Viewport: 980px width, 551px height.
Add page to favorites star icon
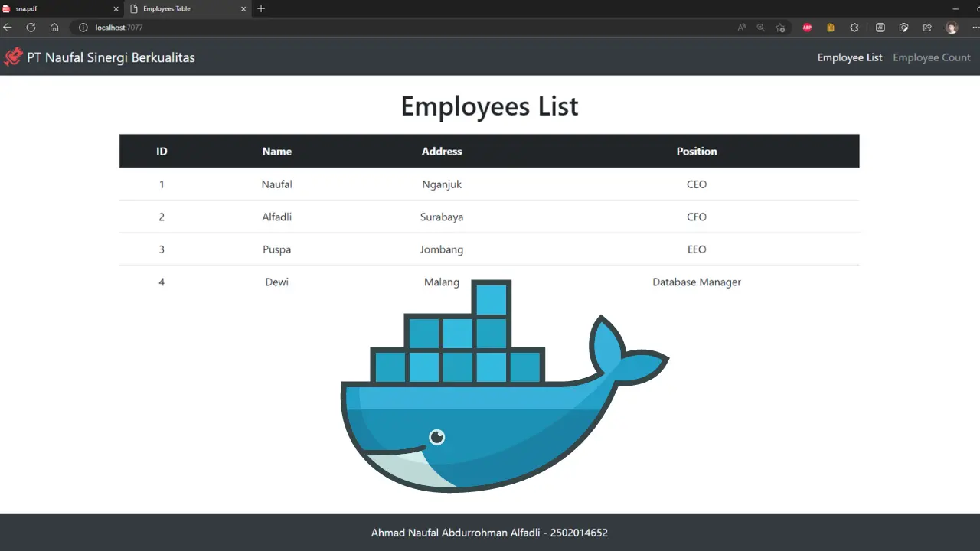(x=780, y=28)
